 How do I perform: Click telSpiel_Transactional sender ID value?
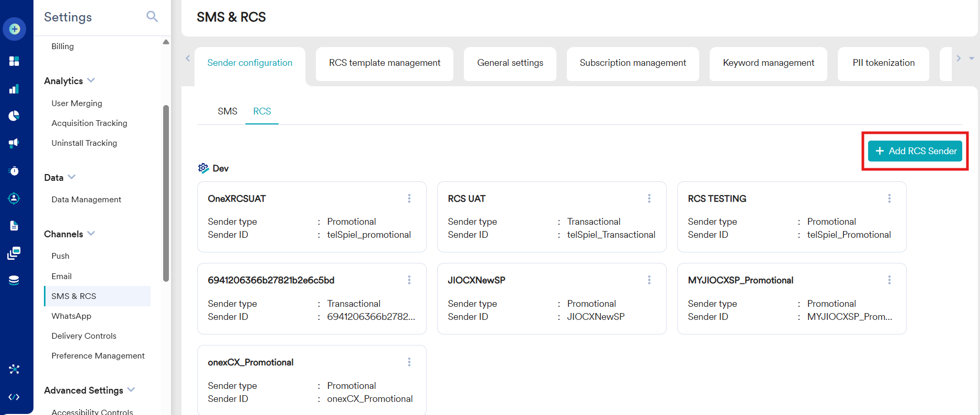click(x=611, y=235)
